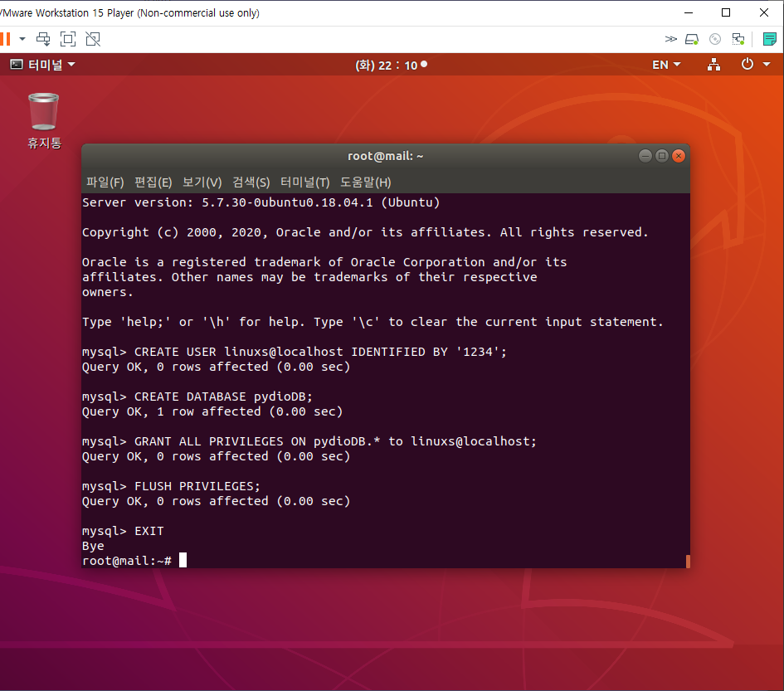Open the 도움말(H) help menu
This screenshot has height=691, width=784.
click(365, 182)
